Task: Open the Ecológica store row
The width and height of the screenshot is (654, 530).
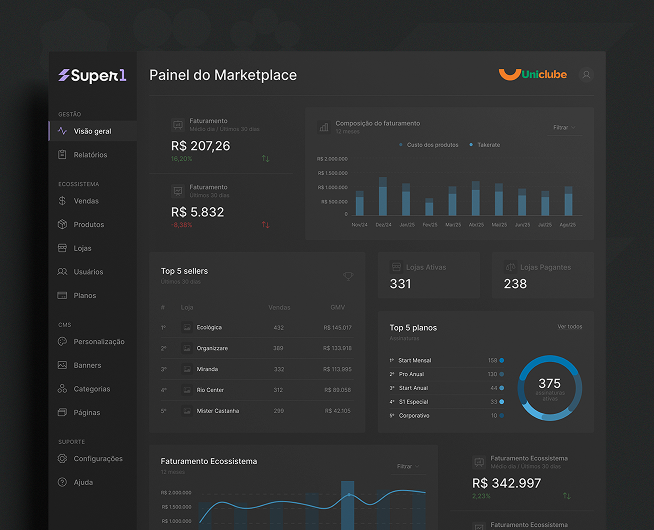Action: [209, 327]
